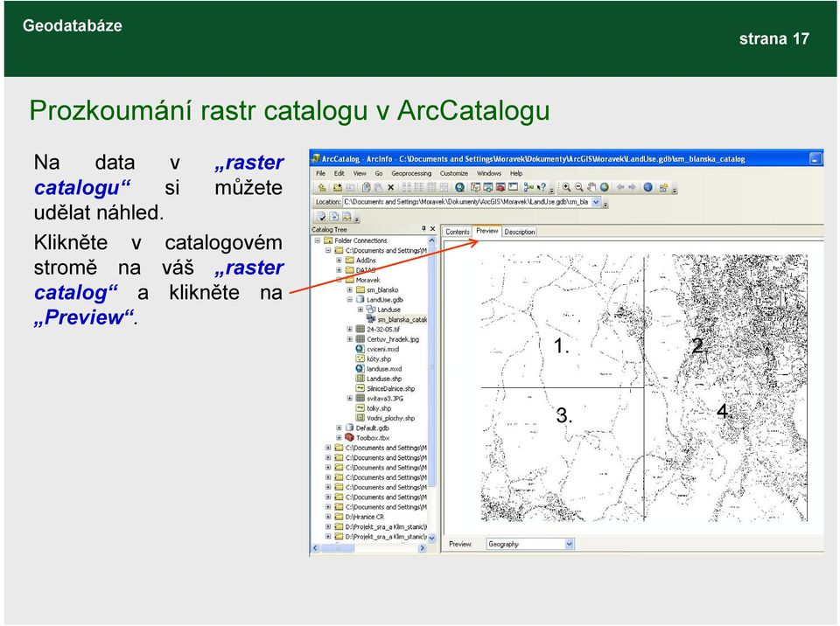Open the ArcToolbox window icon
The image size is (840, 626).
(x=500, y=187)
